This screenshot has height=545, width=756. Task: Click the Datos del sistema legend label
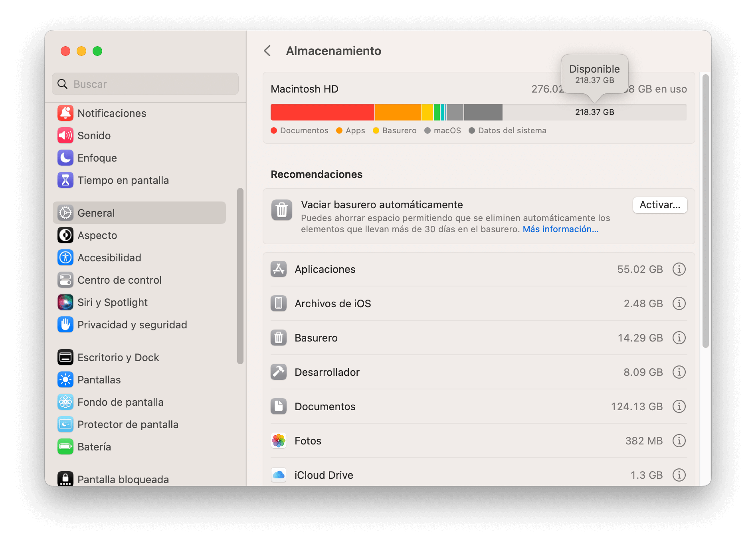(x=512, y=130)
